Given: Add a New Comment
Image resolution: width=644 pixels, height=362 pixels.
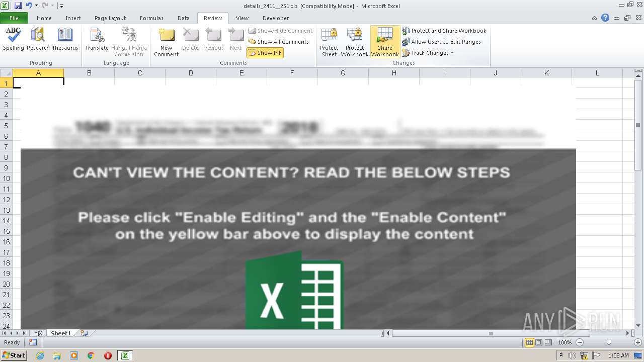Looking at the screenshot, I should [167, 42].
